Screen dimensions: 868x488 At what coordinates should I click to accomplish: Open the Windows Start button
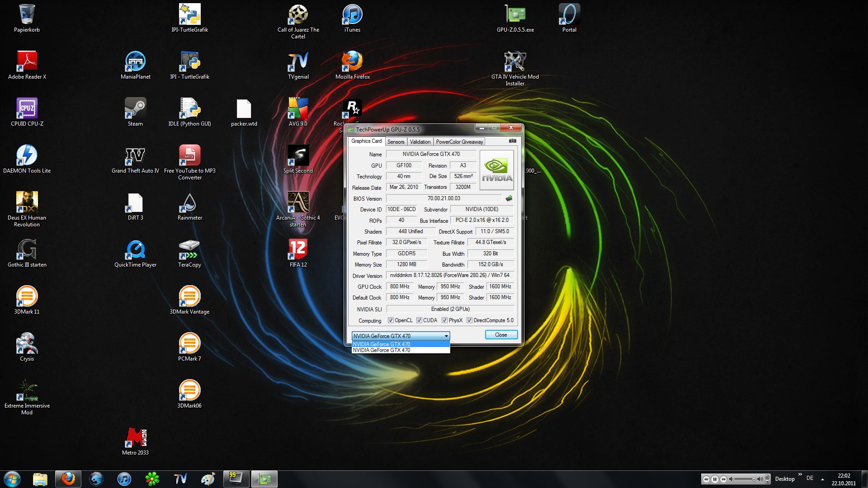[x=12, y=479]
